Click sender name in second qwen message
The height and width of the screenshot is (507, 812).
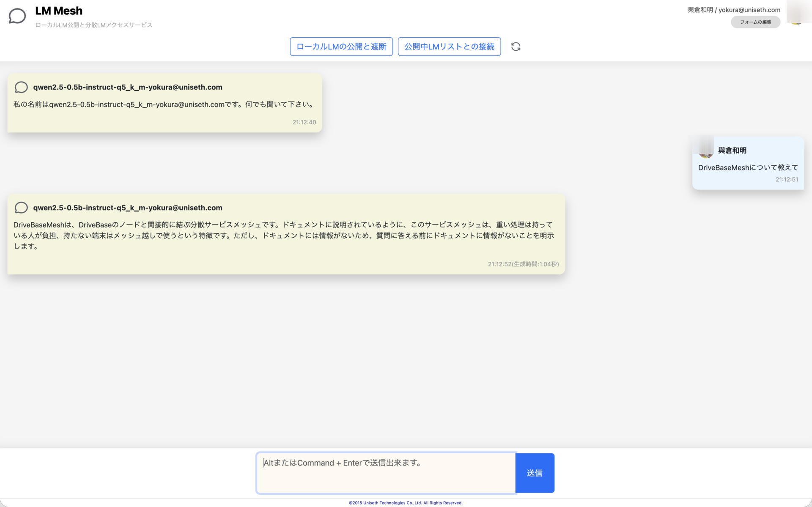tap(128, 208)
